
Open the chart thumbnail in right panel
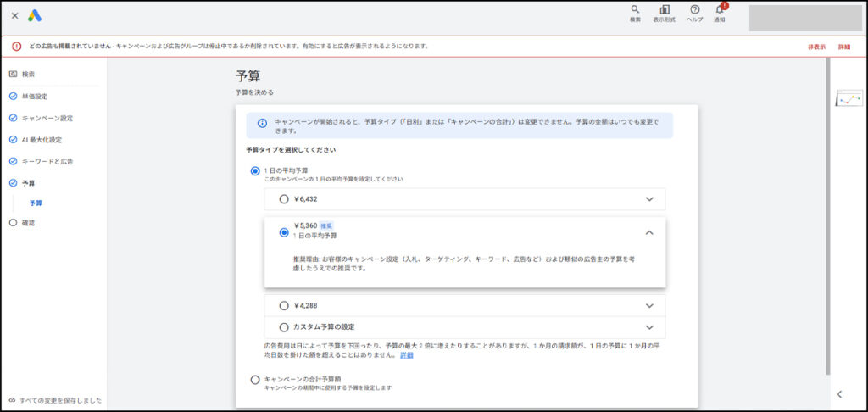[849, 98]
